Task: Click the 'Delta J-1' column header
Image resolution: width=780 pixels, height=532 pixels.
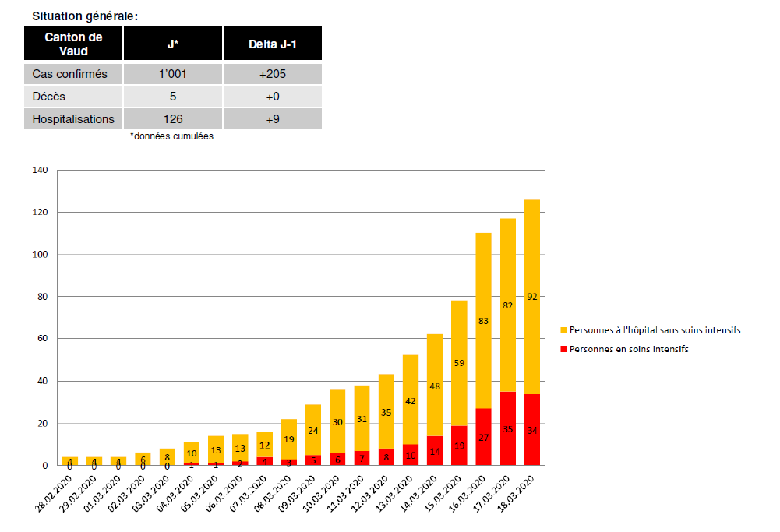Action: pos(272,44)
